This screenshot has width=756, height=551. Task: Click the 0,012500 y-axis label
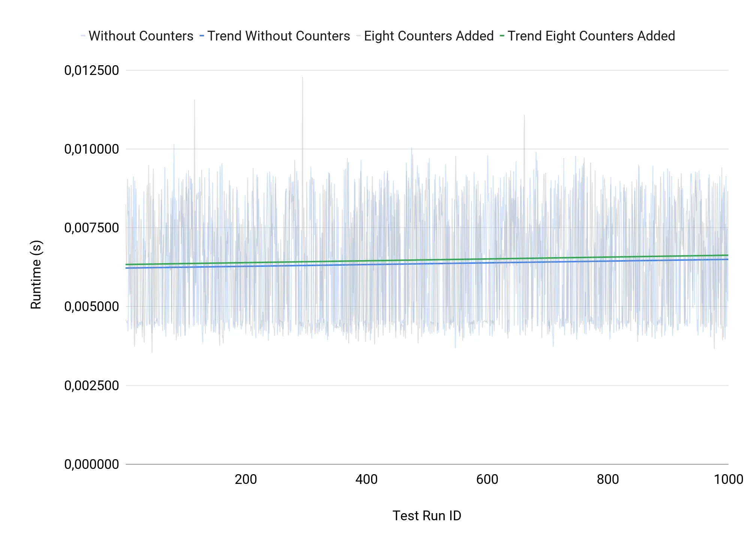pos(91,70)
